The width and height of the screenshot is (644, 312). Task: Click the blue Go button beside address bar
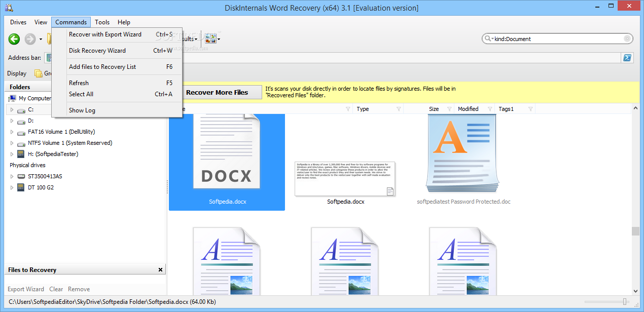pyautogui.click(x=627, y=58)
